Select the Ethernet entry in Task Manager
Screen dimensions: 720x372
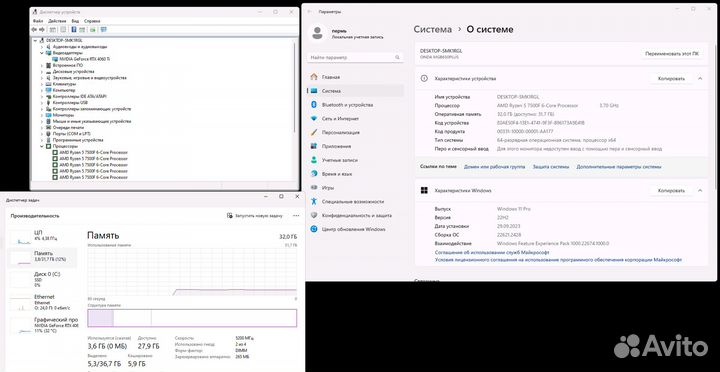pos(43,302)
